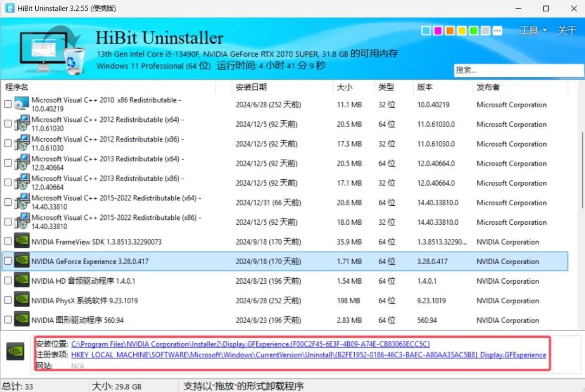The image size is (585, 392).
Task: Select the yellow theme color
Action: [462, 30]
